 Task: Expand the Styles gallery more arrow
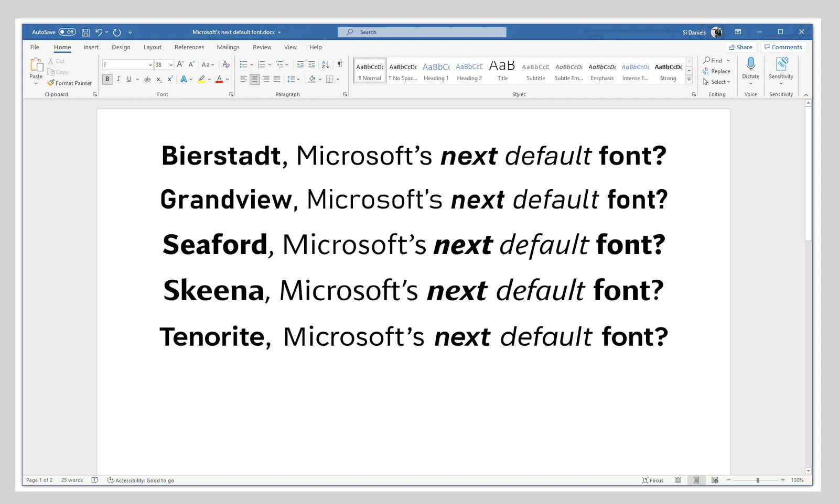[689, 80]
